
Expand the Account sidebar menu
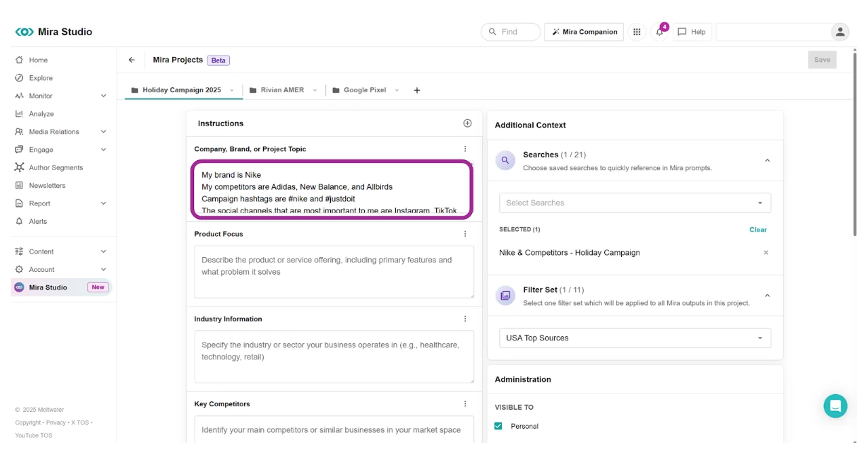[103, 269]
